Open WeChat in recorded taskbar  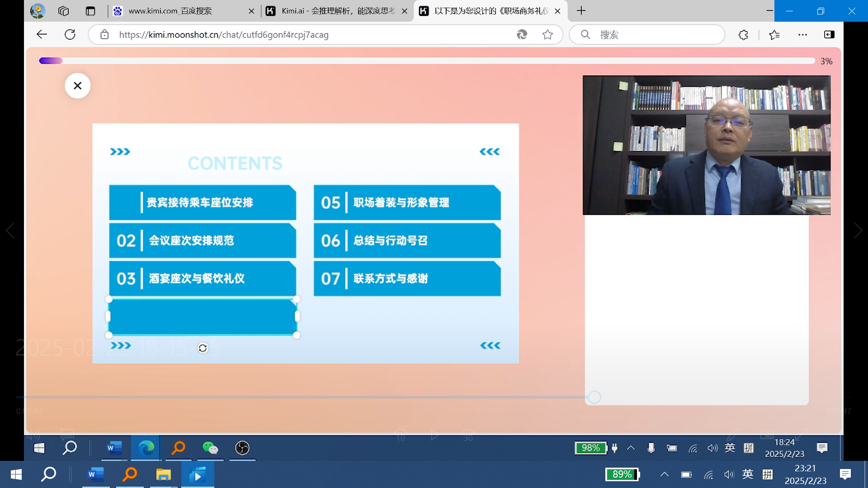(210, 448)
